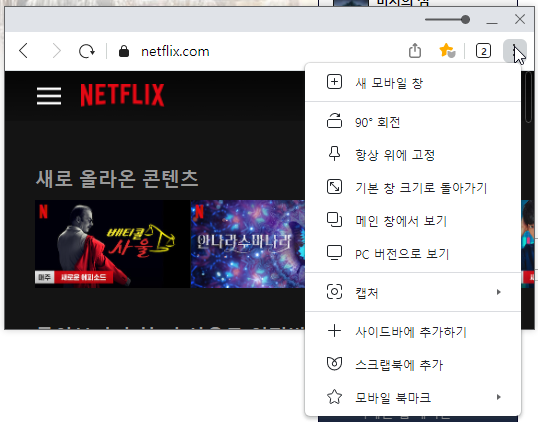Open the tab count button showing 2
Viewport: 538px width, 422px height.
tap(483, 51)
